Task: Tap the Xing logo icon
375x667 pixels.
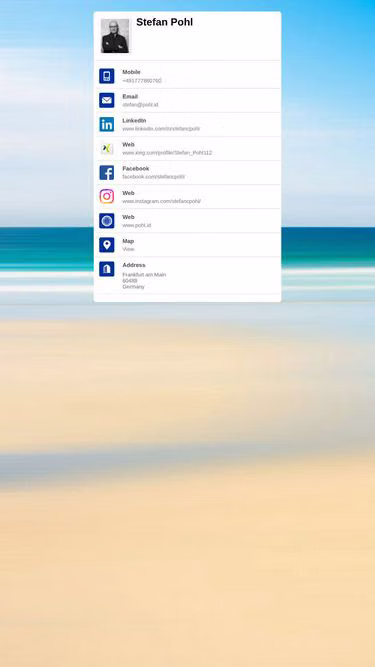Action: pos(107,148)
